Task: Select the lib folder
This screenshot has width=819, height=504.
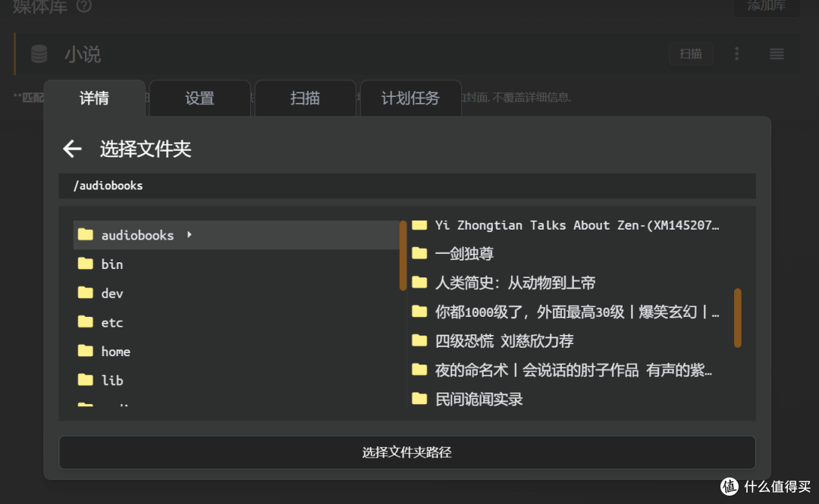Action: pyautogui.click(x=111, y=380)
